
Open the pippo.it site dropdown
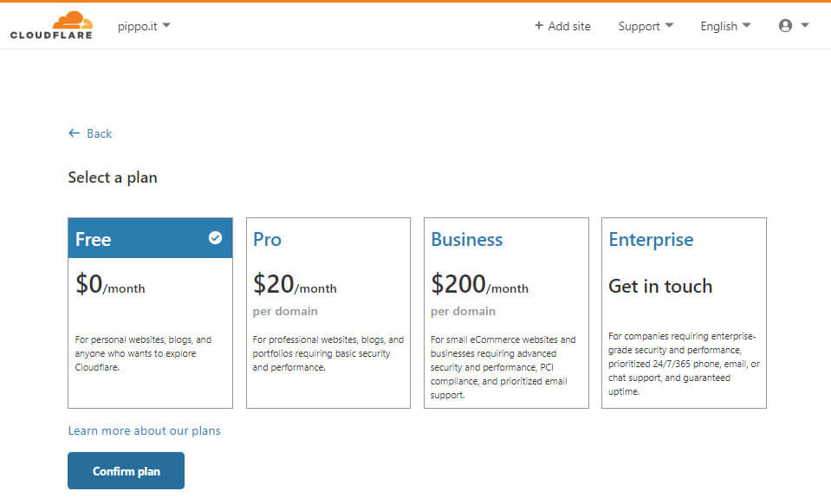[144, 26]
